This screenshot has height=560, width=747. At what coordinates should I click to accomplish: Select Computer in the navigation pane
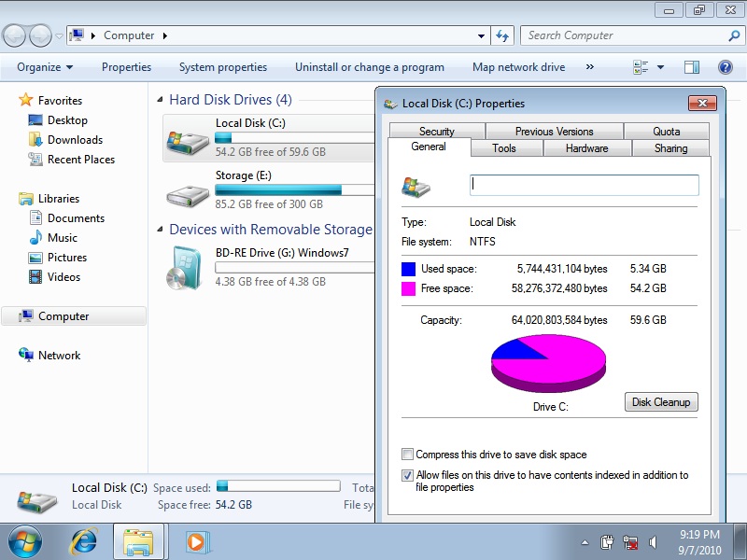click(74, 316)
